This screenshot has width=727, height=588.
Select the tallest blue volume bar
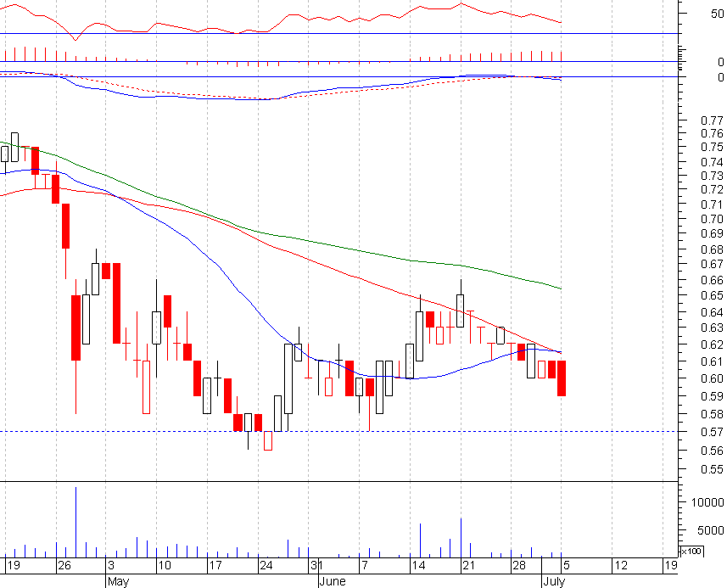coord(75,522)
